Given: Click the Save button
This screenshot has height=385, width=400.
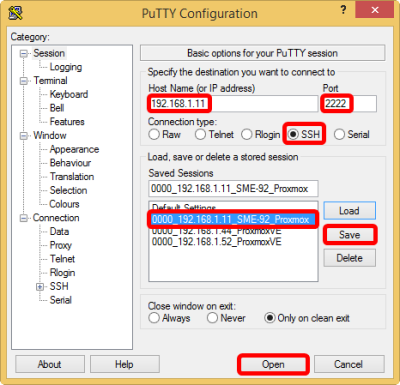Looking at the screenshot, I should tap(349, 235).
